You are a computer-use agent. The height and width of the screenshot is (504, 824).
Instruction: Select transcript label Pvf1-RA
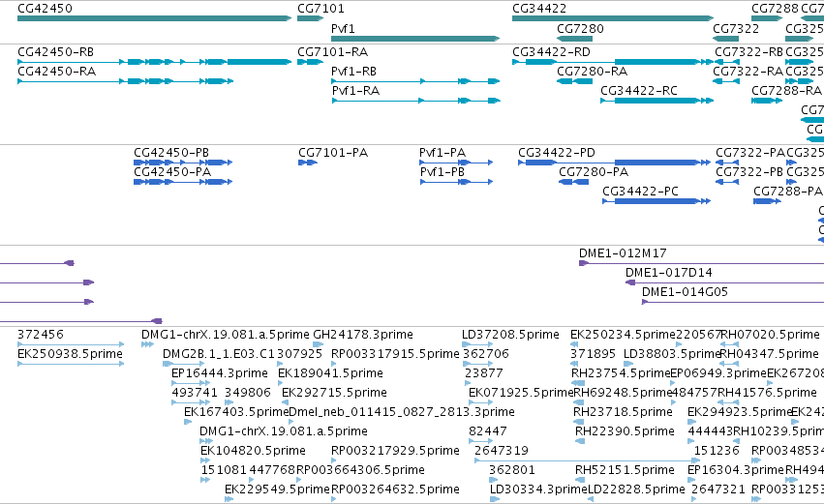(x=355, y=91)
